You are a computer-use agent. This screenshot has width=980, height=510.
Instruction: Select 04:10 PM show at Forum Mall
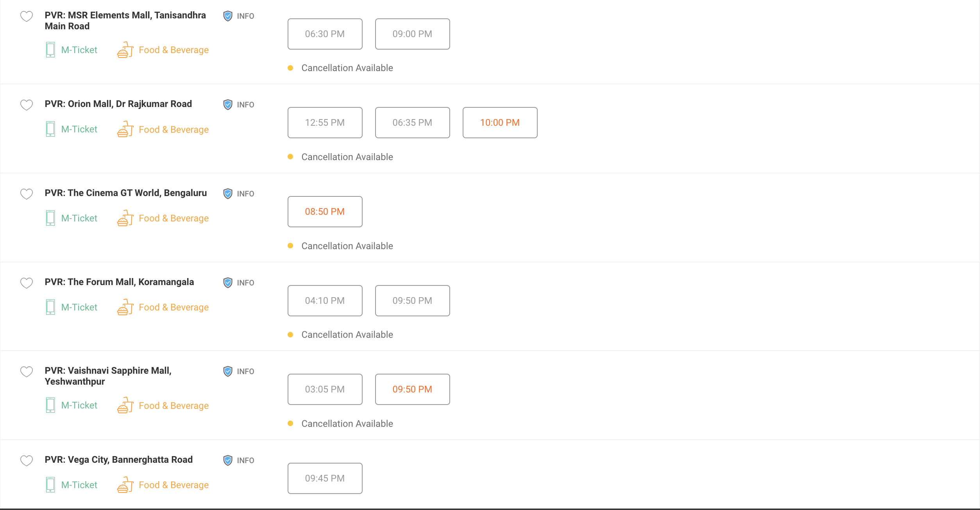pos(325,301)
